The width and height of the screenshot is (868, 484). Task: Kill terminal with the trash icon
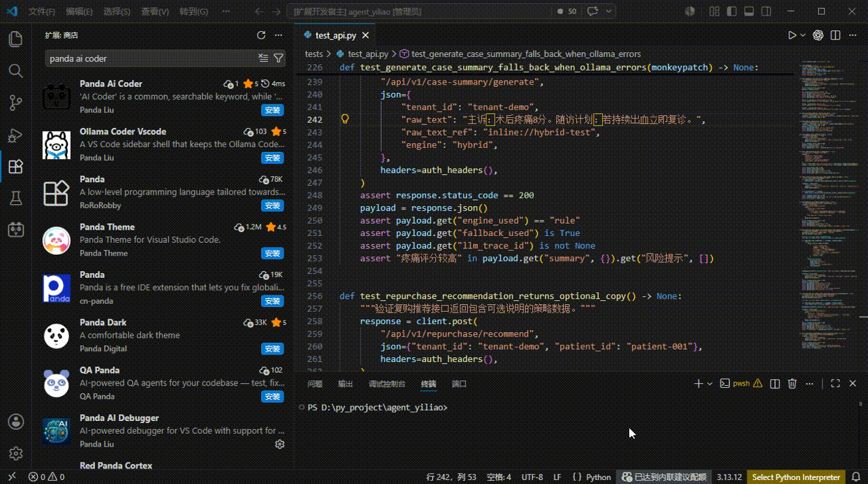point(792,384)
